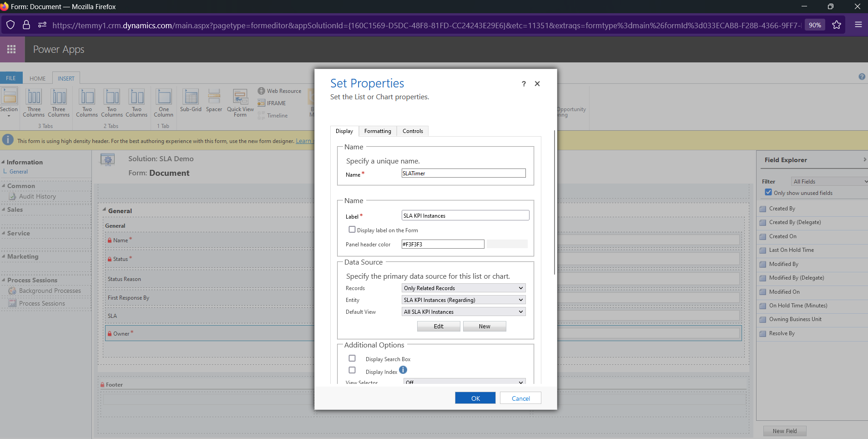Bookmark this page with the star icon
Viewport: 868px width, 439px height.
[836, 25]
